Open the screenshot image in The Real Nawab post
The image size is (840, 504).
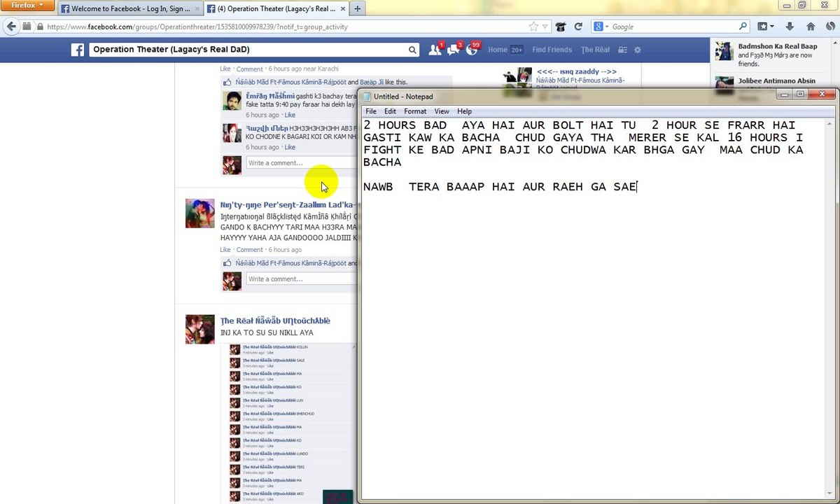[288, 423]
